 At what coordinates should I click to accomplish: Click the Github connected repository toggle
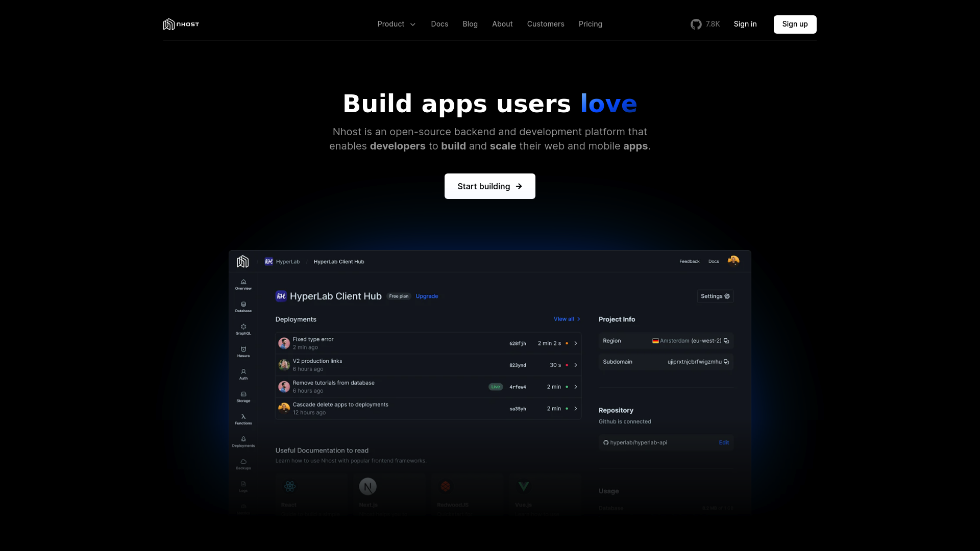coord(666,442)
